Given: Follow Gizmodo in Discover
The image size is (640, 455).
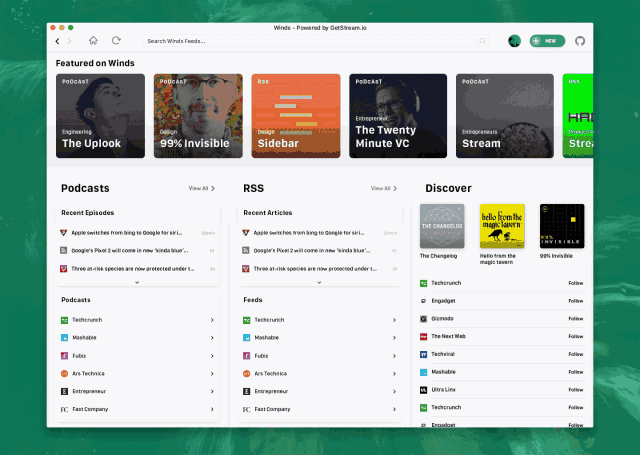Looking at the screenshot, I should click(x=576, y=319).
